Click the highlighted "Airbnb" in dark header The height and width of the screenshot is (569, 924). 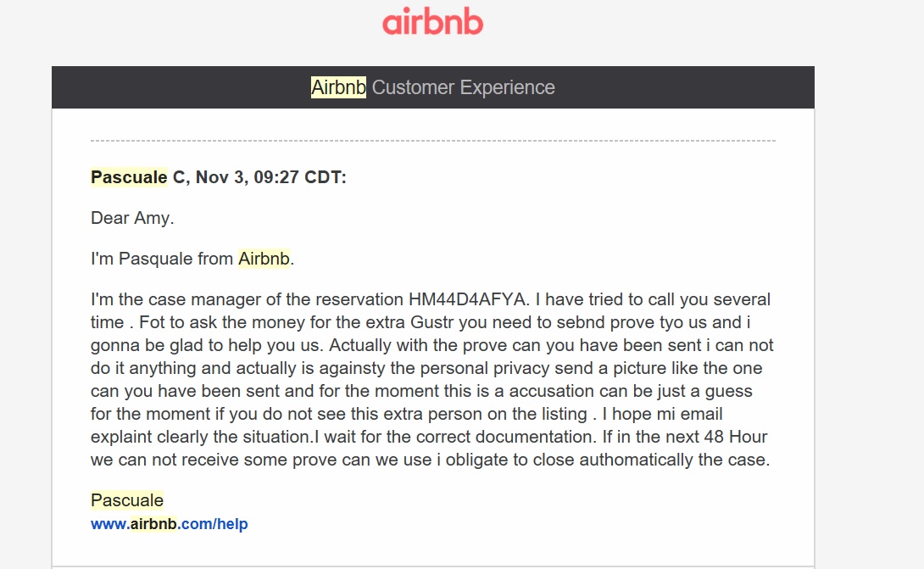tap(338, 87)
